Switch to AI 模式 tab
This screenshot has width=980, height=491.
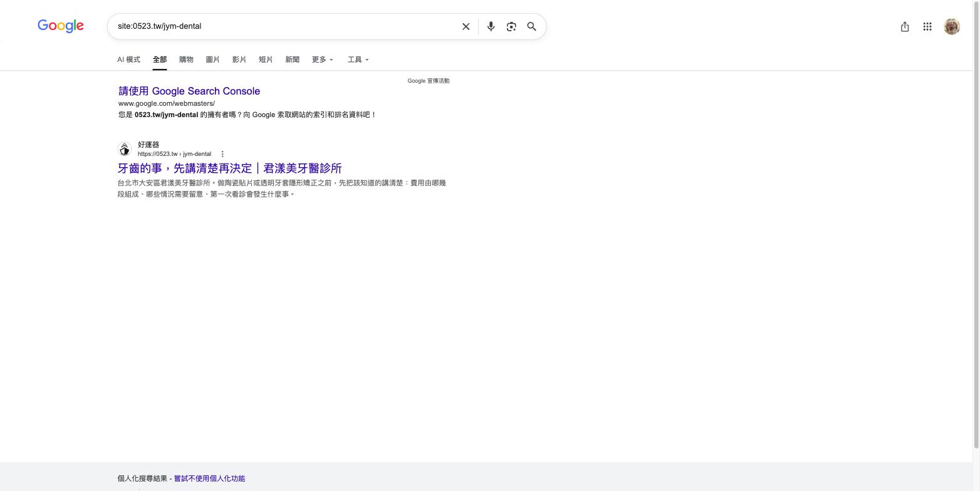click(x=128, y=59)
